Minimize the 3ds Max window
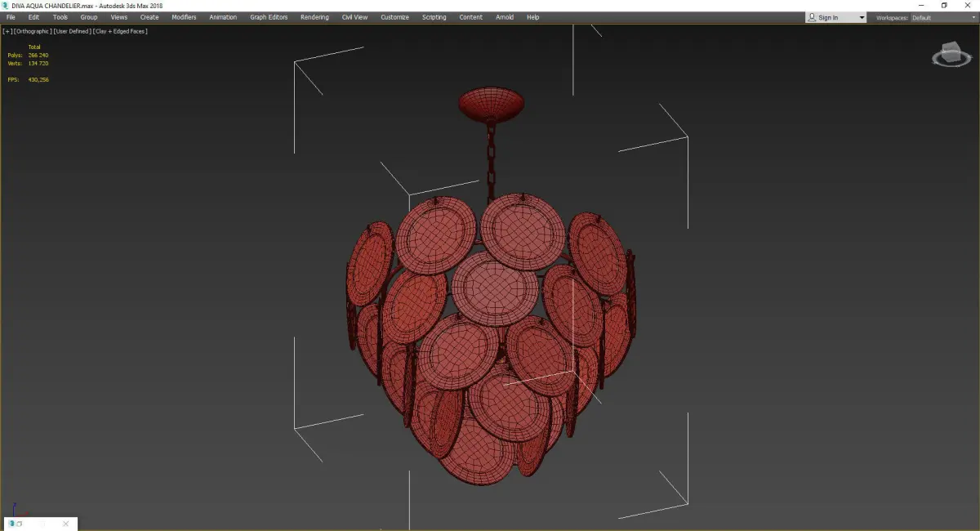Screen dimensions: 980x531 [x=921, y=6]
